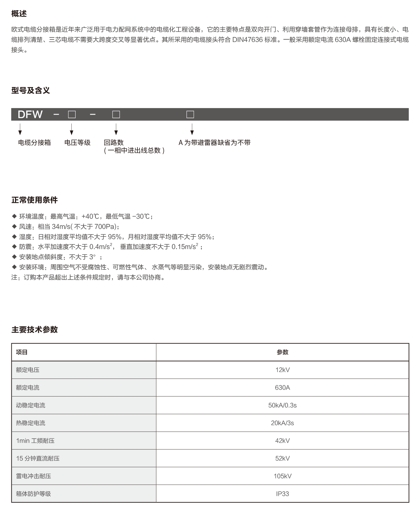Click the 12kV value cell
420x506 pixels.
pyautogui.click(x=282, y=370)
